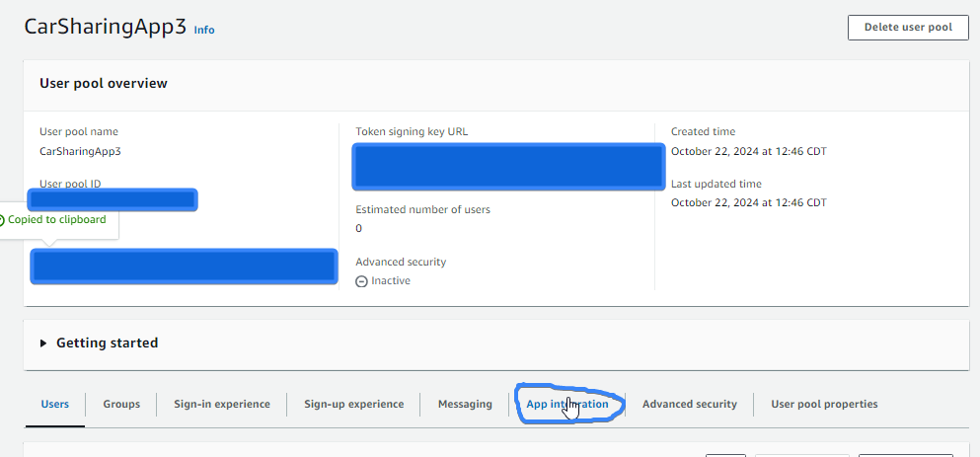This screenshot has height=457, width=980.
Task: Open the User pool properties tab
Action: (x=824, y=404)
